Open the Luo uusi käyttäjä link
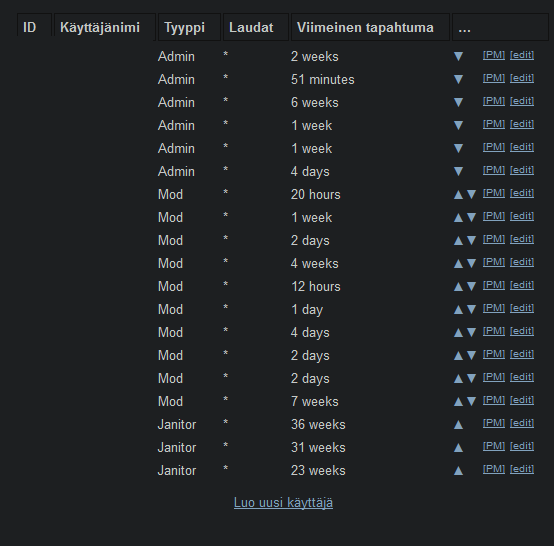The width and height of the screenshot is (554, 546). point(283,503)
